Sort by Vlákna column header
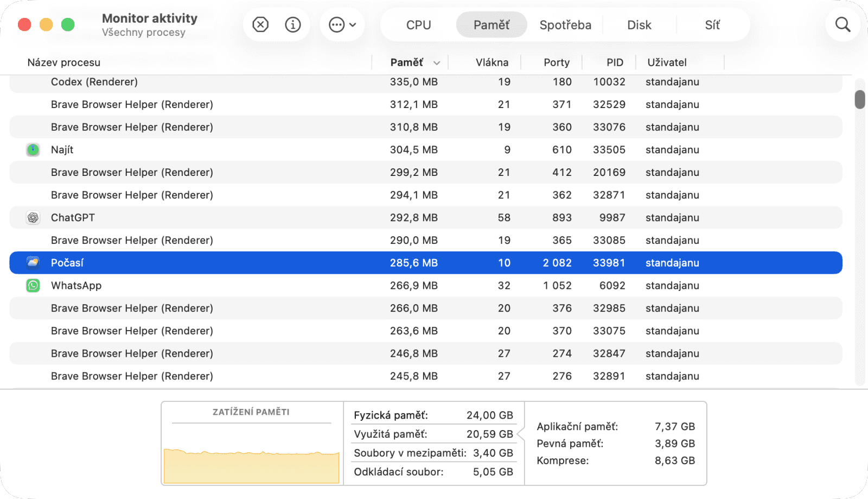The height and width of the screenshot is (499, 868). coord(492,62)
